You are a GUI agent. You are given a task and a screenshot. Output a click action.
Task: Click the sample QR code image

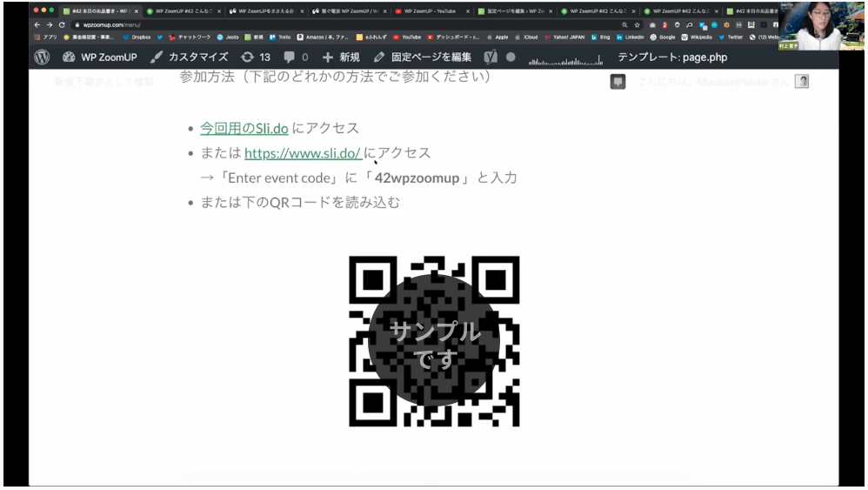coord(434,341)
